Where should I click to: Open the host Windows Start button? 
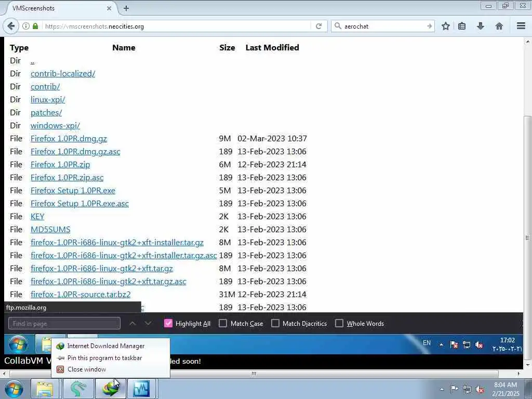pos(14,389)
